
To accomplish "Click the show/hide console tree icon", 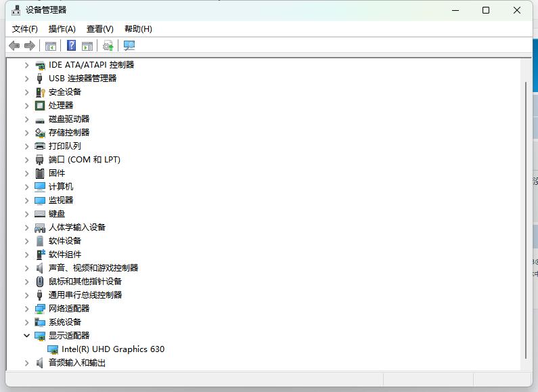I will pos(50,45).
